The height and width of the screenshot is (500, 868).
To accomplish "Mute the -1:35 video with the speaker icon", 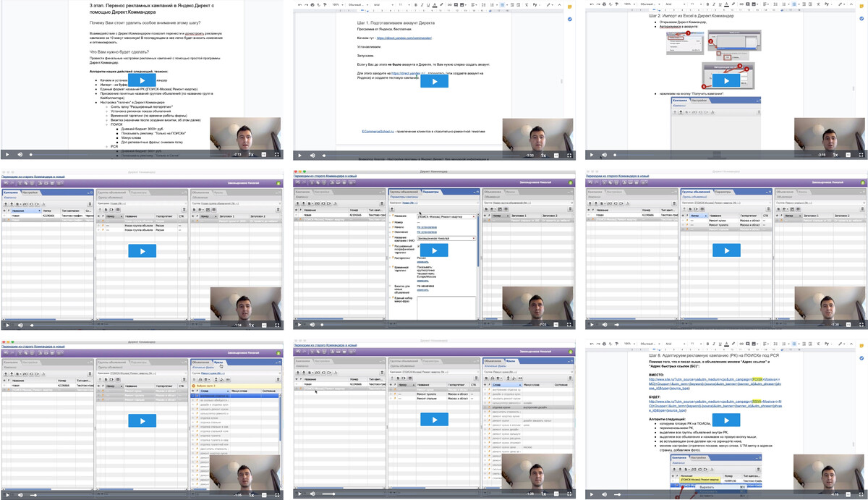I will pos(20,494).
